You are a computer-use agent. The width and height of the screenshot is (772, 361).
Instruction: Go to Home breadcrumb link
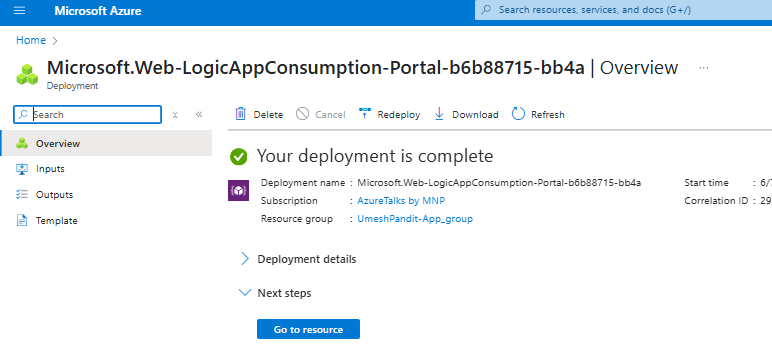click(31, 40)
